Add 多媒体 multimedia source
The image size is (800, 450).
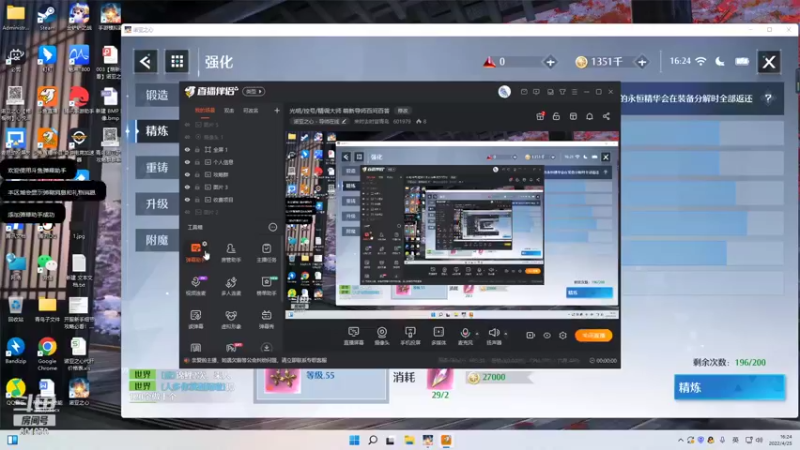(x=438, y=336)
